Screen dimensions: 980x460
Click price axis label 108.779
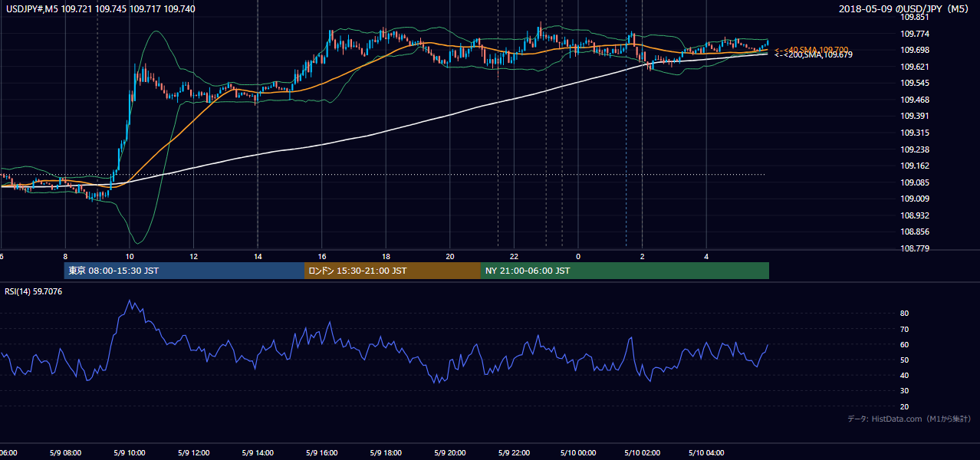coord(915,248)
